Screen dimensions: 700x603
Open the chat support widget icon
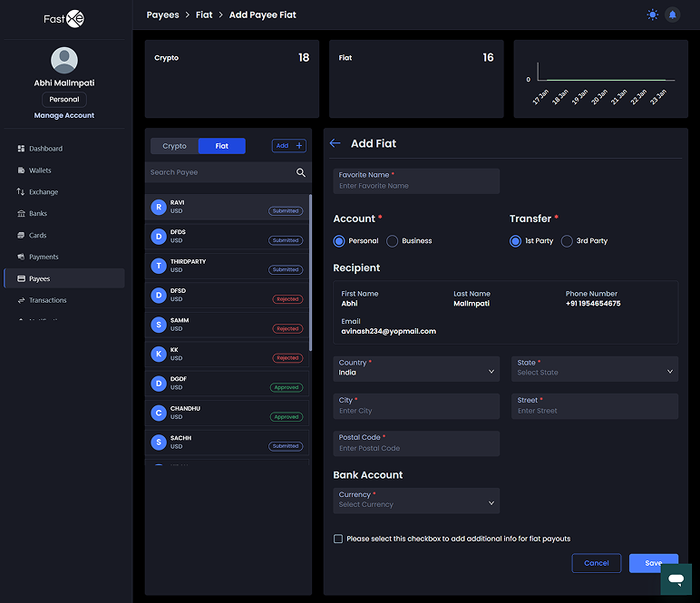(x=676, y=579)
